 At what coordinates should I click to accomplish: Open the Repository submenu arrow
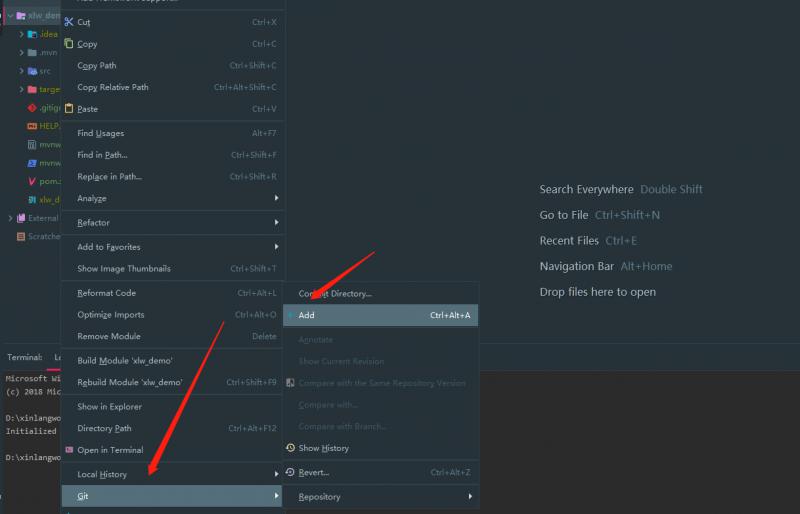click(470, 497)
